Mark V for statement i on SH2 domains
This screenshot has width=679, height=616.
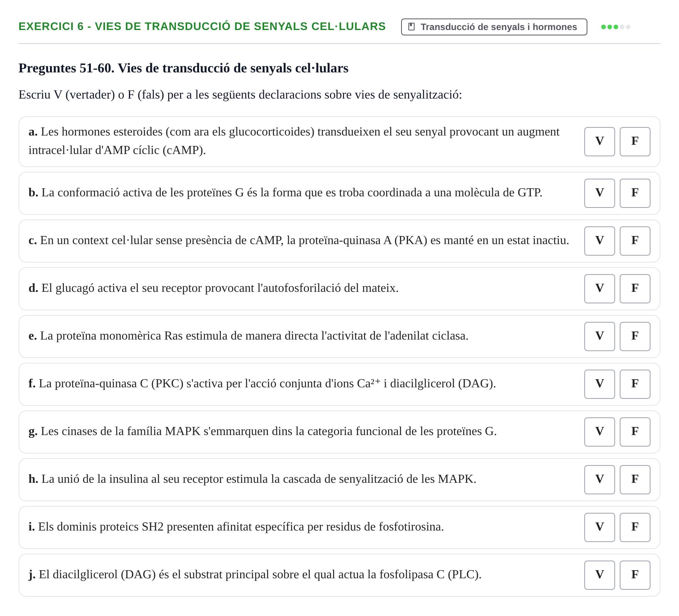click(x=599, y=527)
